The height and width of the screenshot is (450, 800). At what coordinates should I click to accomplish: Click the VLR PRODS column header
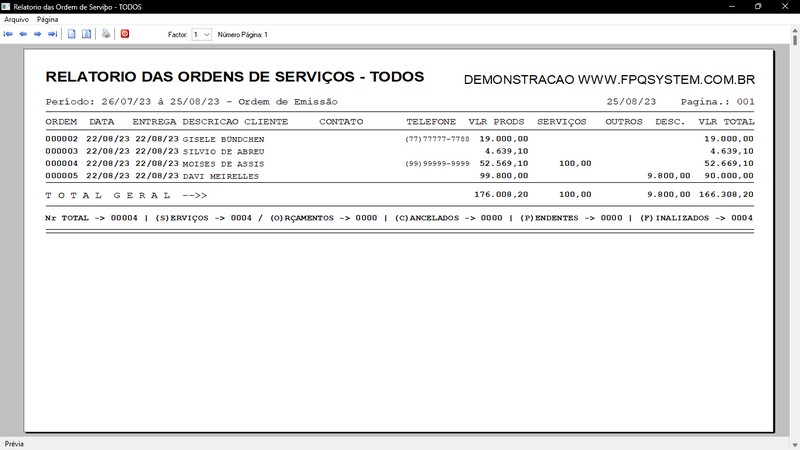[496, 121]
